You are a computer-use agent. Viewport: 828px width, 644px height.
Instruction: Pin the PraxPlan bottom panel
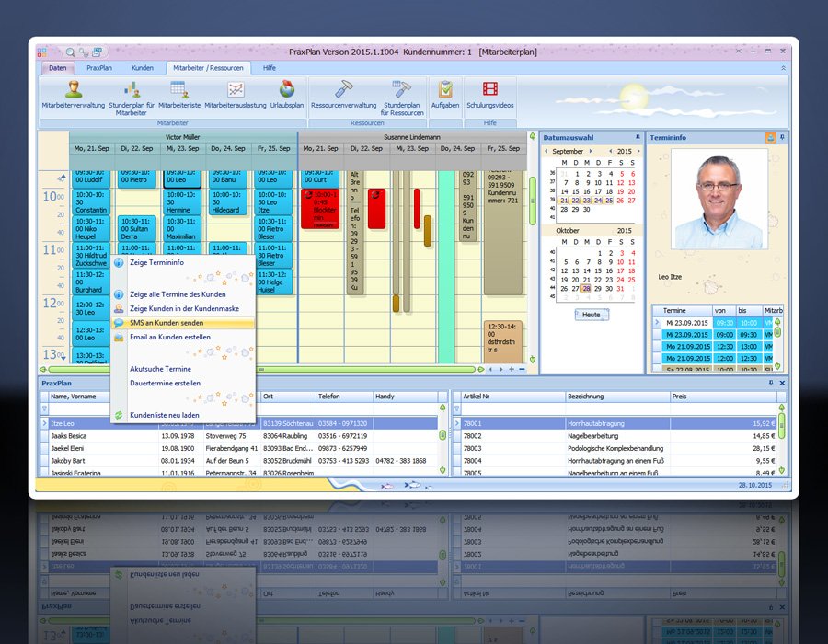771,383
